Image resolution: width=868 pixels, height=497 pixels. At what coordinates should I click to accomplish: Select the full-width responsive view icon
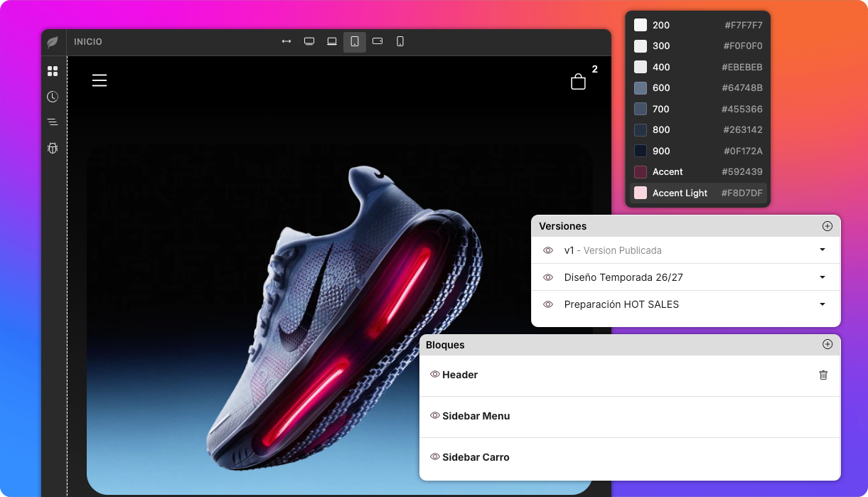coord(286,41)
